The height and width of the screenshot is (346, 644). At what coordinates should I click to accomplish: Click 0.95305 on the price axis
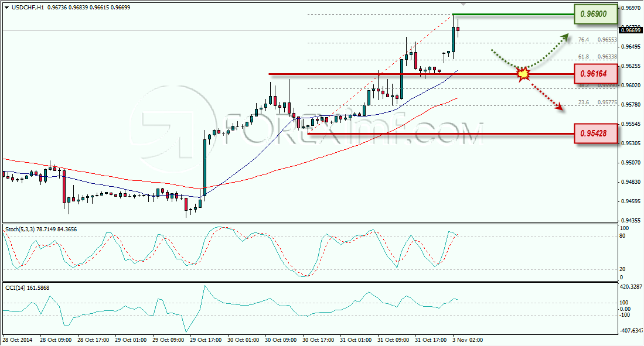click(631, 143)
